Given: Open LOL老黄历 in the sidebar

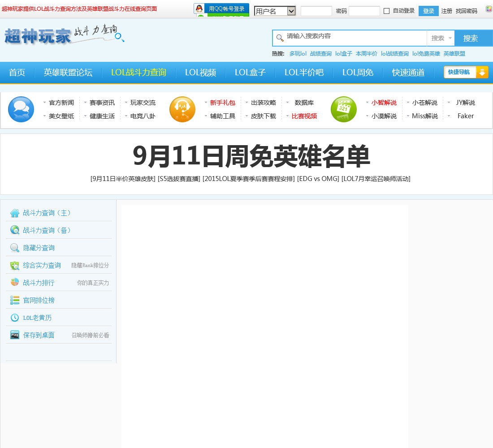Looking at the screenshot, I should 37,318.
